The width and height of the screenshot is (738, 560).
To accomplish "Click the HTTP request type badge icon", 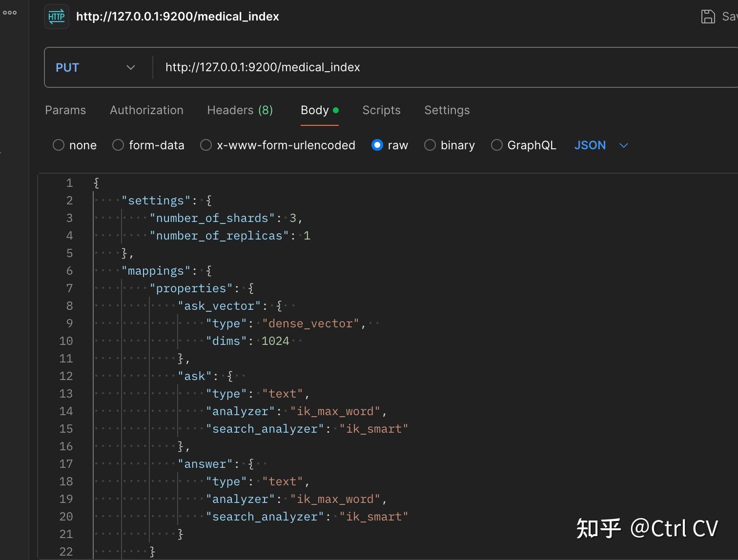I will (x=57, y=16).
